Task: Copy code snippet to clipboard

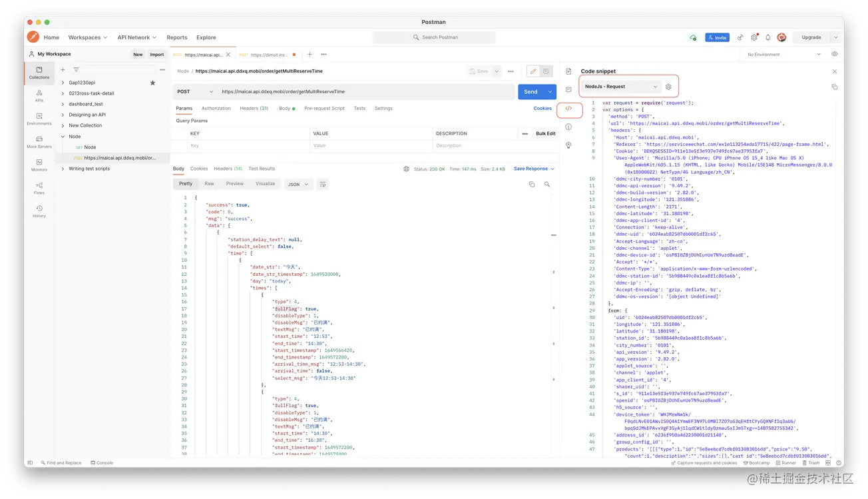Action: pyautogui.click(x=834, y=87)
